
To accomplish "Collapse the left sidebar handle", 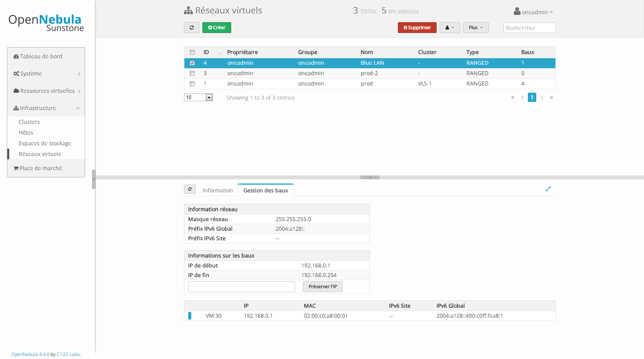I will [x=94, y=179].
